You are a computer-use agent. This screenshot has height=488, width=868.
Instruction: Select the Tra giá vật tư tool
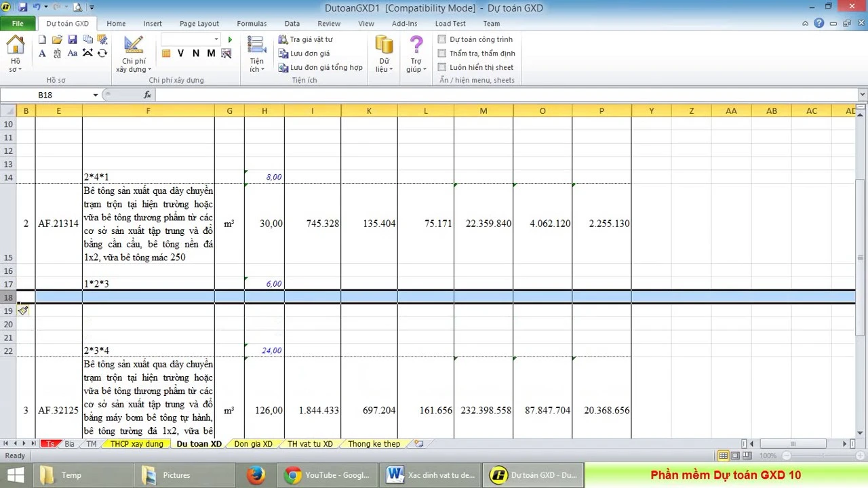(305, 39)
